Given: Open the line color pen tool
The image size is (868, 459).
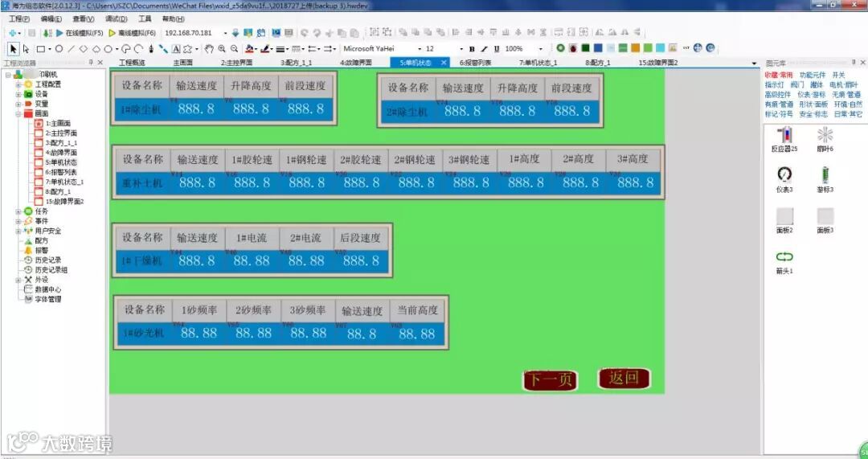Looking at the screenshot, I should coord(265,49).
